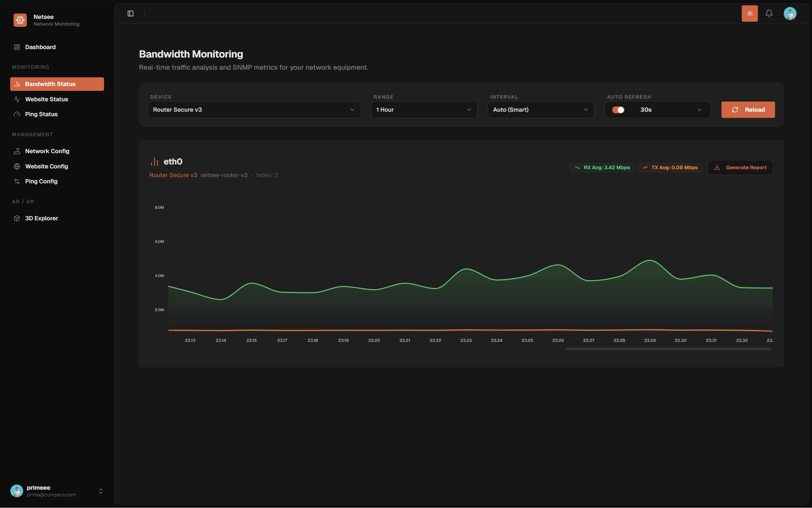This screenshot has height=508, width=812.
Task: Expand the primeee account menu chevron
Action: (101, 491)
